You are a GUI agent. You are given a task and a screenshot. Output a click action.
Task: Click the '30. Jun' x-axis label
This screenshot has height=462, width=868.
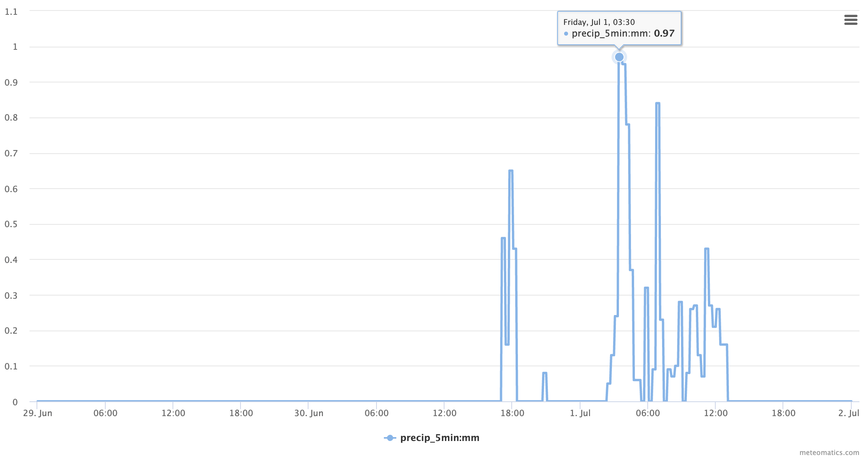[x=309, y=413]
